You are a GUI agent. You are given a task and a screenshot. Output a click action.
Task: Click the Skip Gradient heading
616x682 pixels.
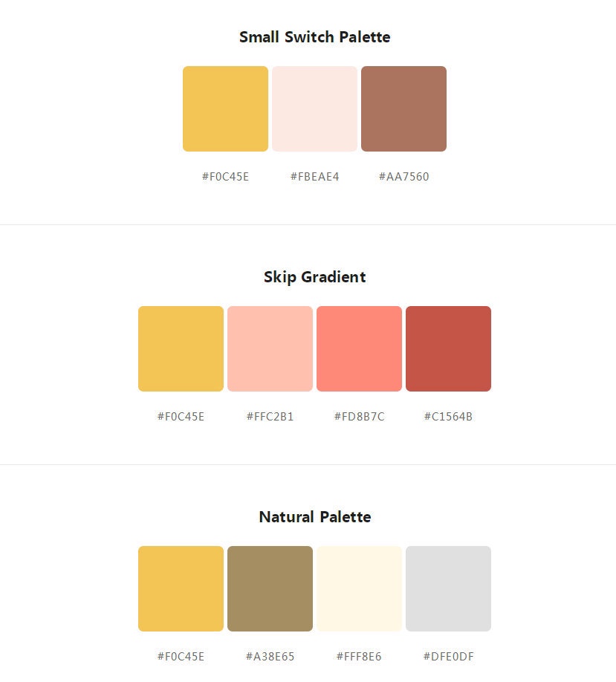pyautogui.click(x=314, y=277)
